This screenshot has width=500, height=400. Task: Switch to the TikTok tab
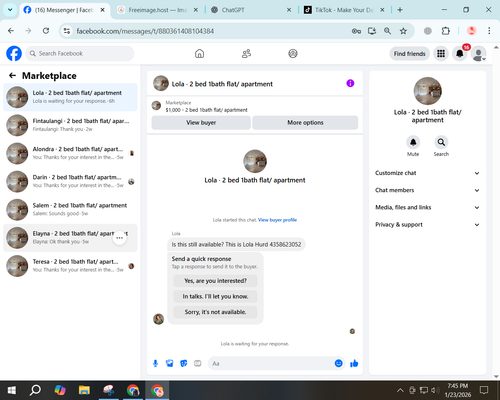click(345, 10)
